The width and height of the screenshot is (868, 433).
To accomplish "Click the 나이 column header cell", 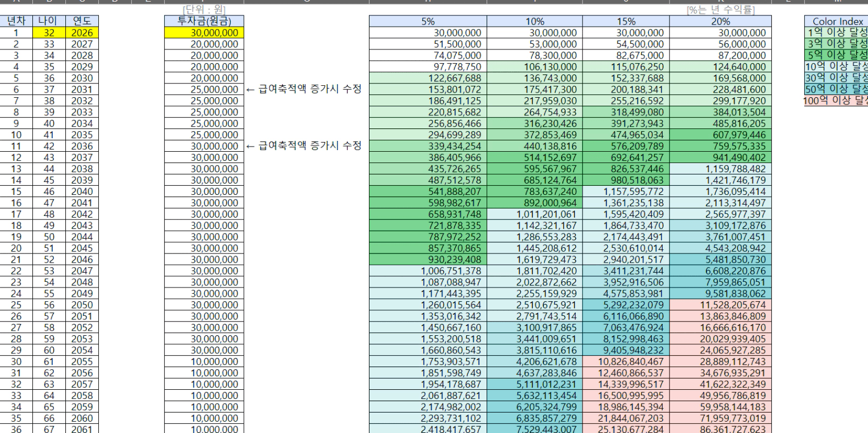I will (x=48, y=22).
